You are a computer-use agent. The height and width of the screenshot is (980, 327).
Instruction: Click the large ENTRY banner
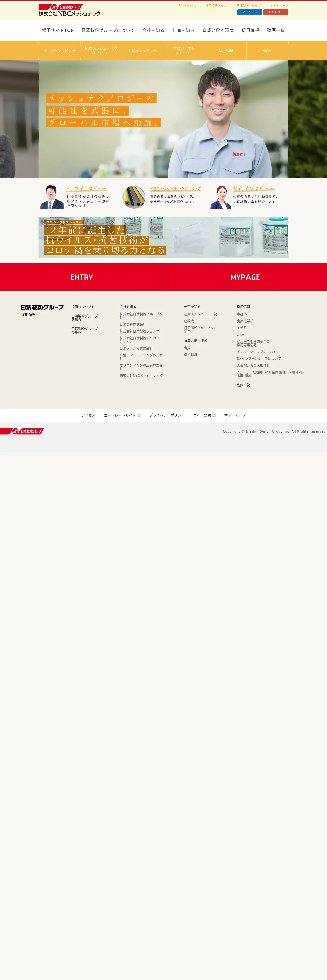(x=81, y=277)
